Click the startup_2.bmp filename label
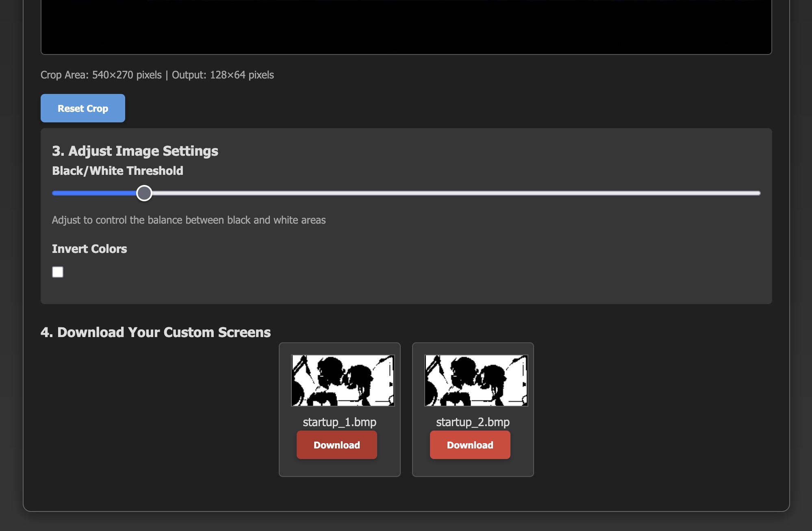The height and width of the screenshot is (531, 812). tap(473, 422)
